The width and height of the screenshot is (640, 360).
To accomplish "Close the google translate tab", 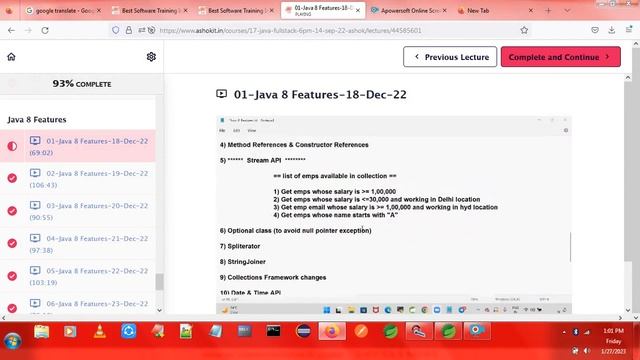I will [x=98, y=11].
